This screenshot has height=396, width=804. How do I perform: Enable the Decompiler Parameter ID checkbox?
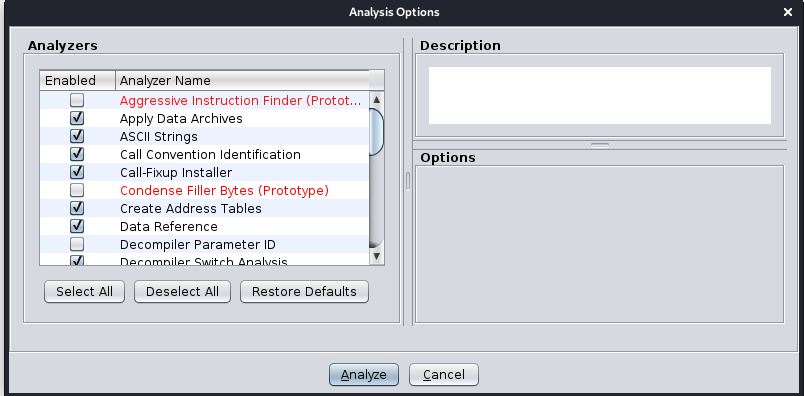[77, 244]
